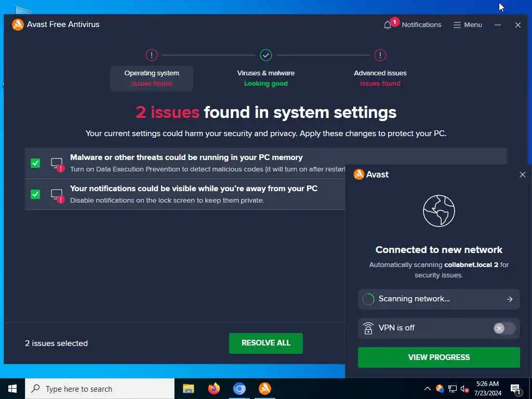Close the Avast network popup

tap(523, 175)
